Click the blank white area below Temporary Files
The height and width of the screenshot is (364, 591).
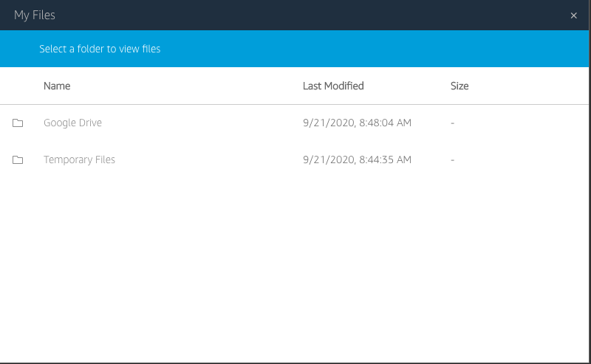pos(295,266)
